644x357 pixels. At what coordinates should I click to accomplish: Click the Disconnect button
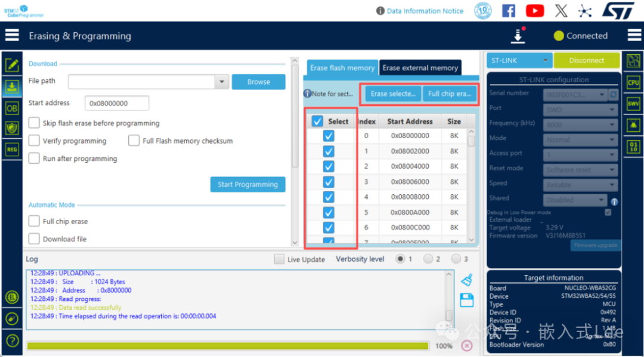coord(587,60)
